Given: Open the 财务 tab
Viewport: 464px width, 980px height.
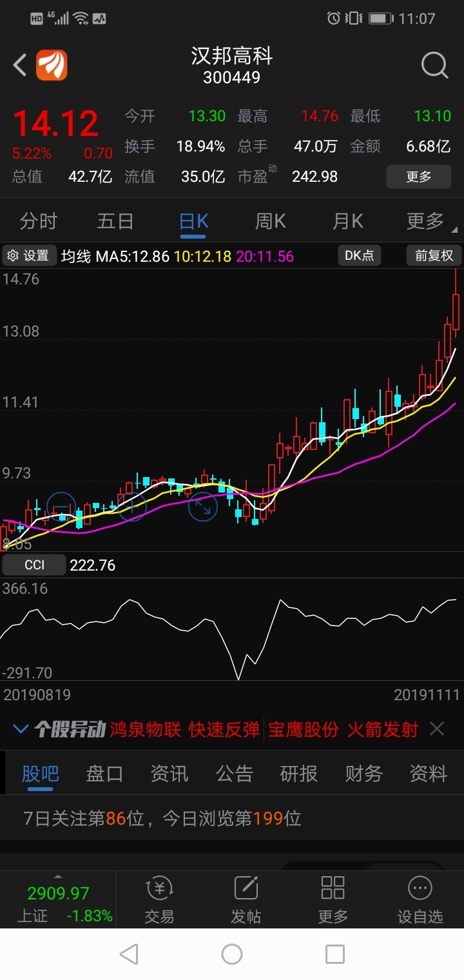Looking at the screenshot, I should tap(363, 773).
